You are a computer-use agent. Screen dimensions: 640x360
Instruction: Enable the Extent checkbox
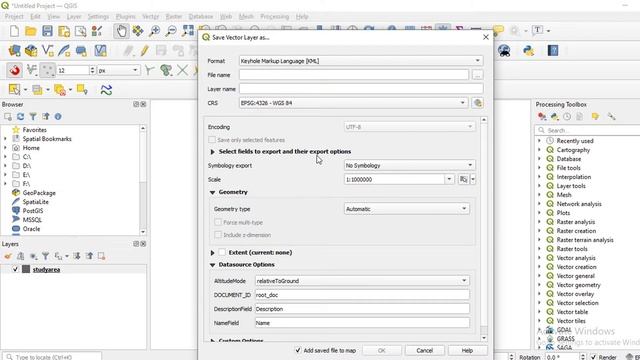(x=222, y=252)
